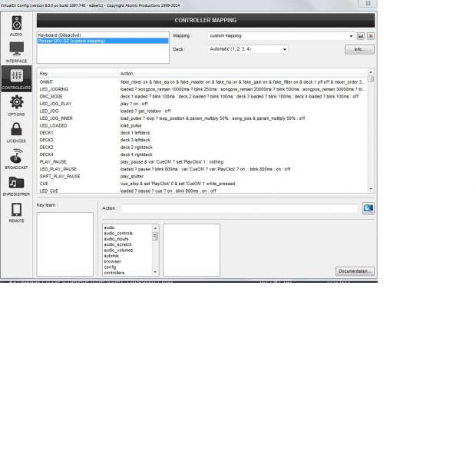Delete the mapping with red X icon

click(370, 36)
